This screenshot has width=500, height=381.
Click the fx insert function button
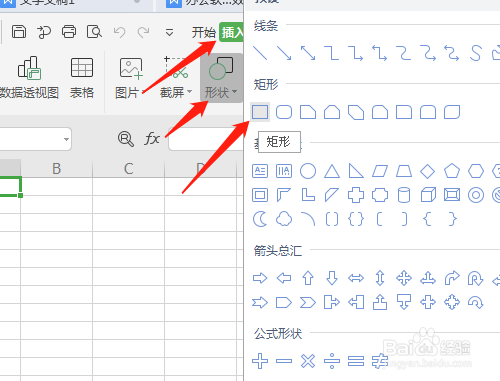pos(152,138)
